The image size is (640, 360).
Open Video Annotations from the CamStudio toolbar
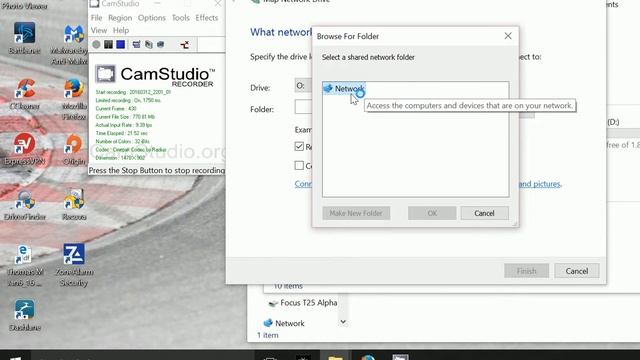click(x=161, y=44)
